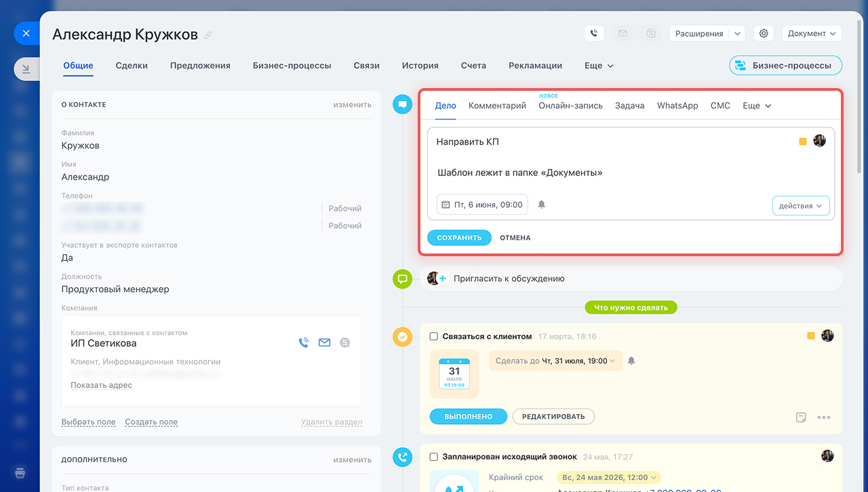Click the responsible avatar in the new activity editor
This screenshot has width=868, height=492.
point(819,141)
